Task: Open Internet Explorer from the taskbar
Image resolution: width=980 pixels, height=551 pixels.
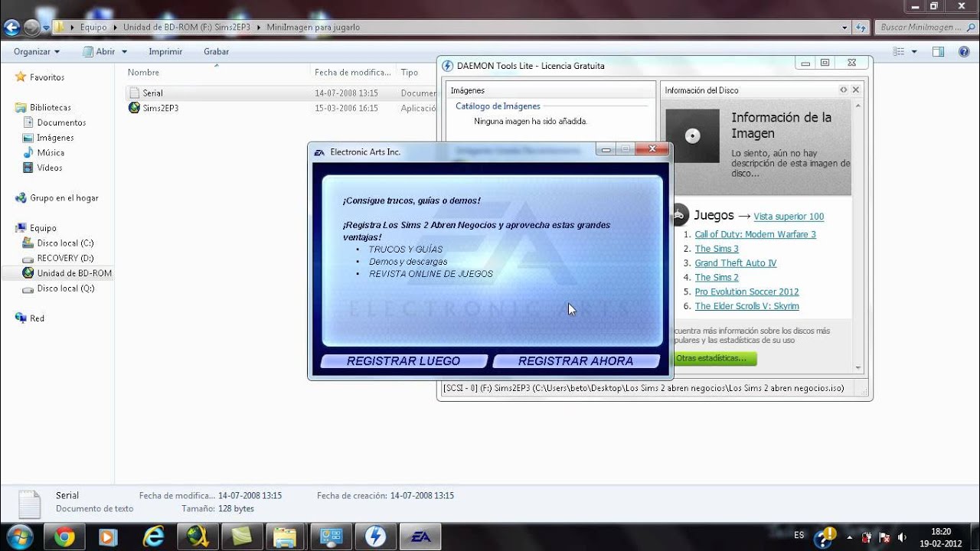Action: click(153, 536)
